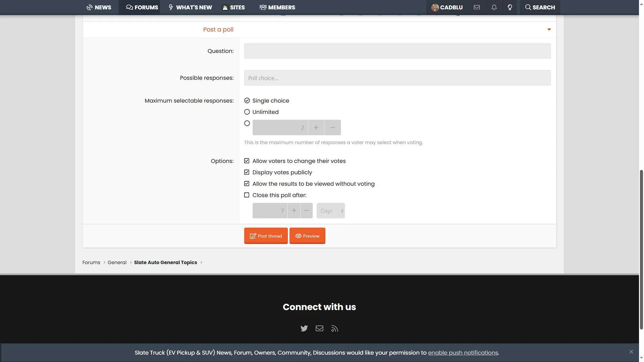The width and height of the screenshot is (644, 362).
Task: Click the poll Question input field
Action: (397, 51)
